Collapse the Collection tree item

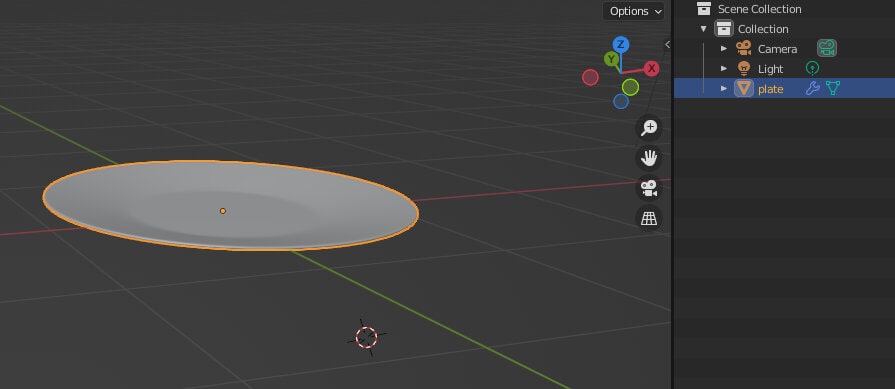point(703,29)
